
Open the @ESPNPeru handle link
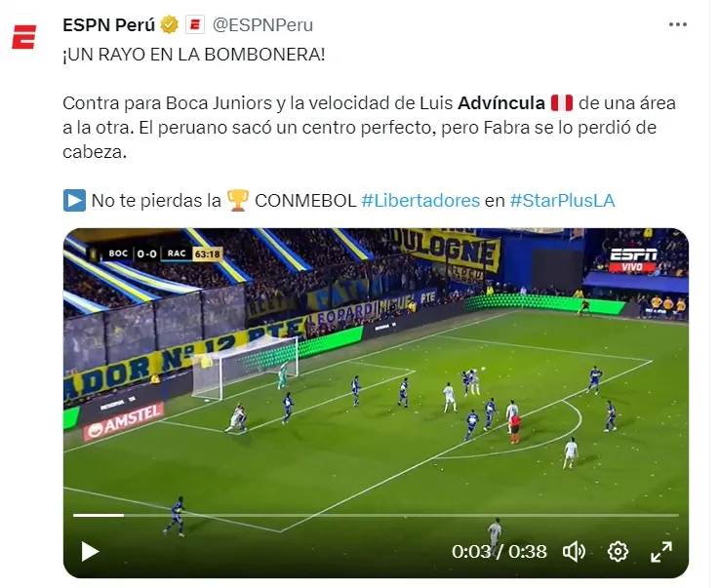262,25
